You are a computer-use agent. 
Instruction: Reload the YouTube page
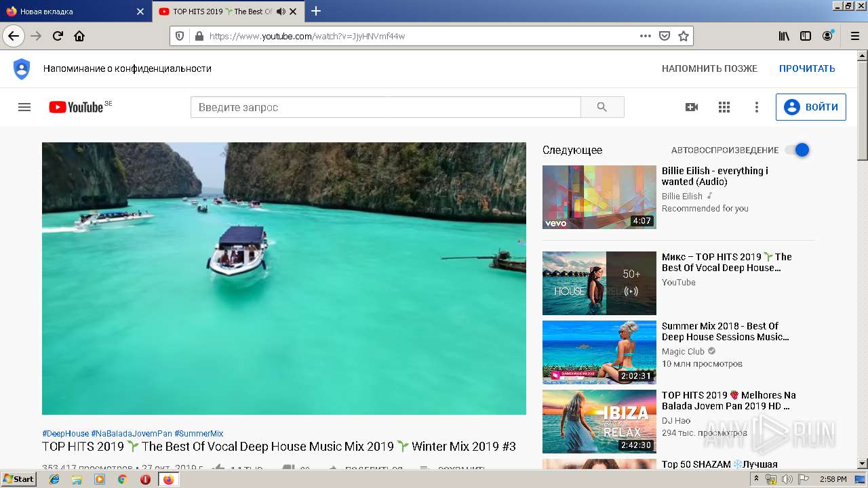click(58, 36)
